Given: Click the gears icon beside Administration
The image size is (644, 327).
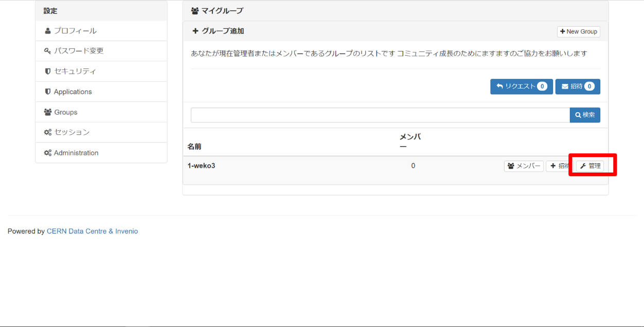Looking at the screenshot, I should pyautogui.click(x=48, y=153).
